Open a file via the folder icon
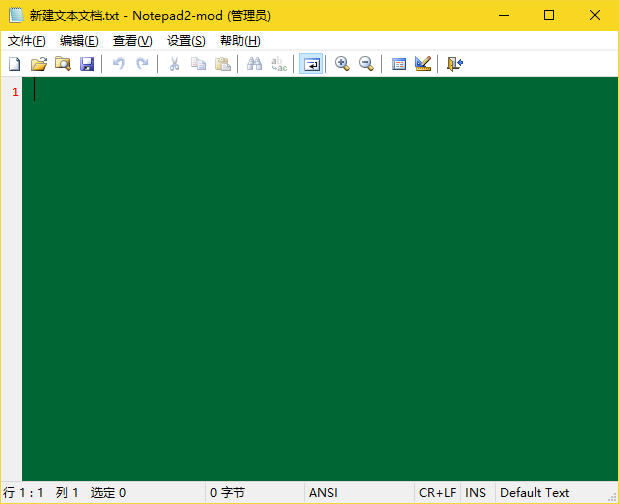619x504 pixels. click(x=39, y=64)
